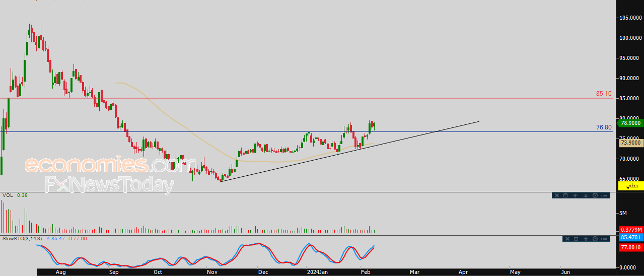644x276 pixels.
Task: Click the Aug label on time axis
Action: pos(60,272)
